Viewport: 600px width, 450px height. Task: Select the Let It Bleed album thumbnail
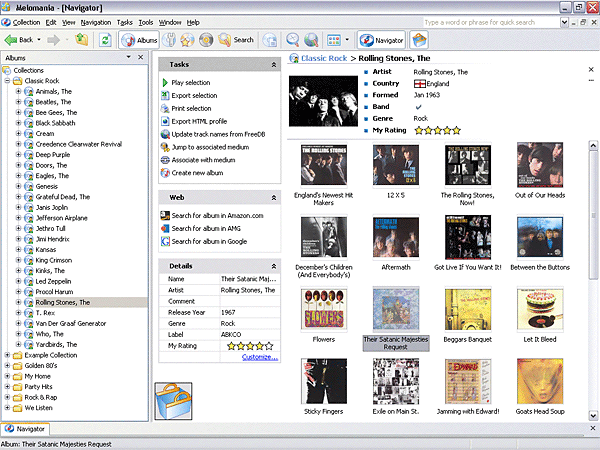(540, 309)
